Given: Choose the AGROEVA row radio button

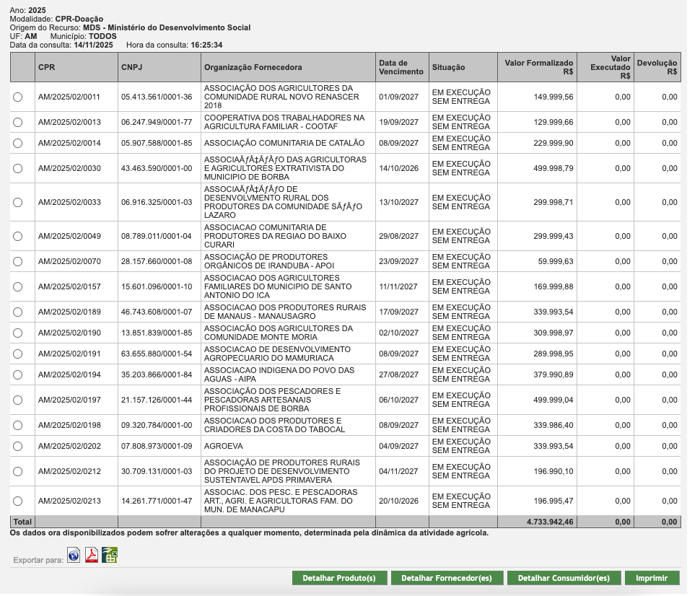Looking at the screenshot, I should click(18, 446).
